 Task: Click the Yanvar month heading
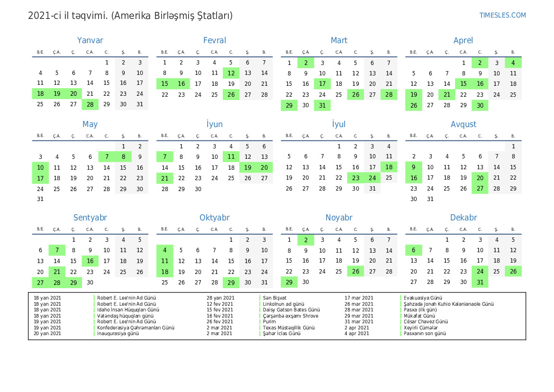90,41
